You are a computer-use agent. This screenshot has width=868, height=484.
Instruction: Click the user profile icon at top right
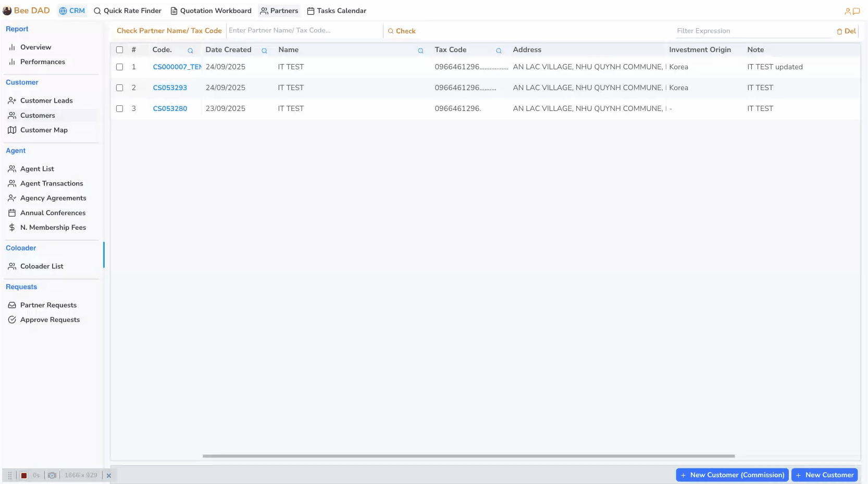[x=848, y=11]
